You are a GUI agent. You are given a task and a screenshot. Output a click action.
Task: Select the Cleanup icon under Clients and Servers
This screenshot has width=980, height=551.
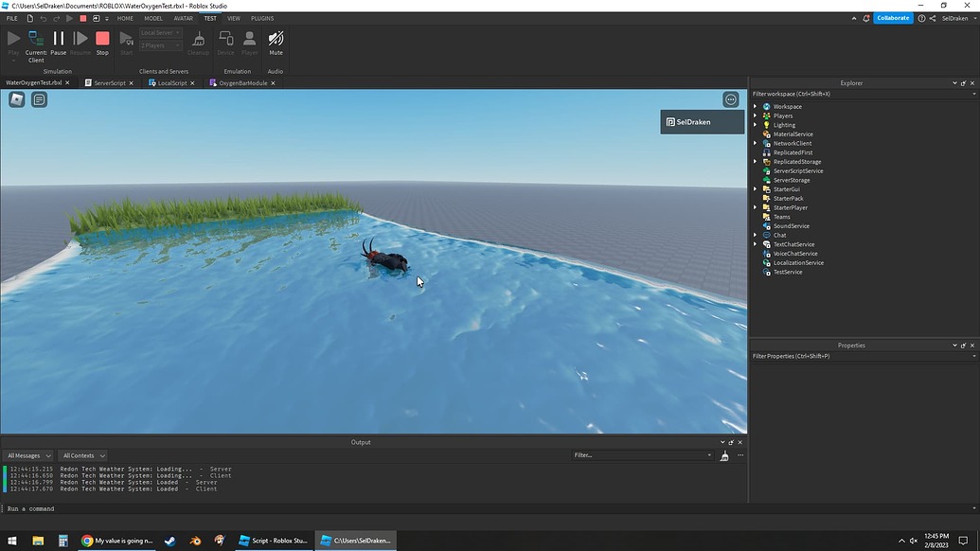(198, 40)
